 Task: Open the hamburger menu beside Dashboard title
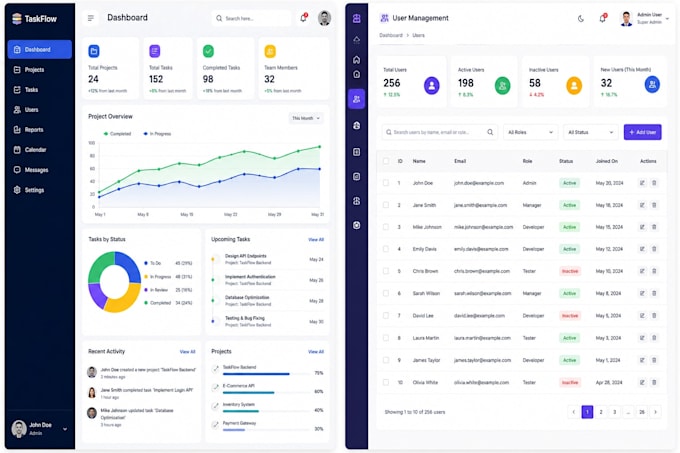91,18
